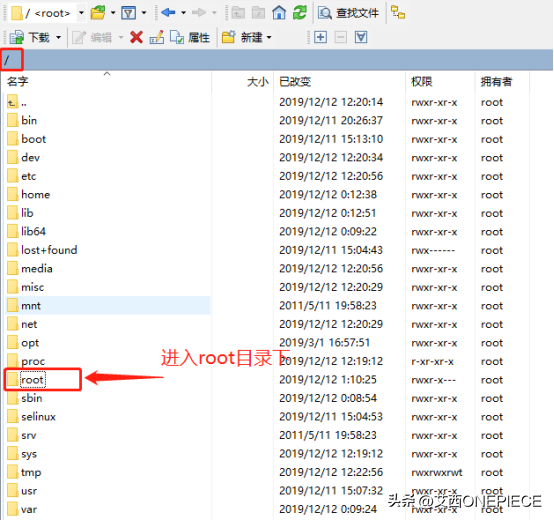Select the usr folder

[22, 491]
